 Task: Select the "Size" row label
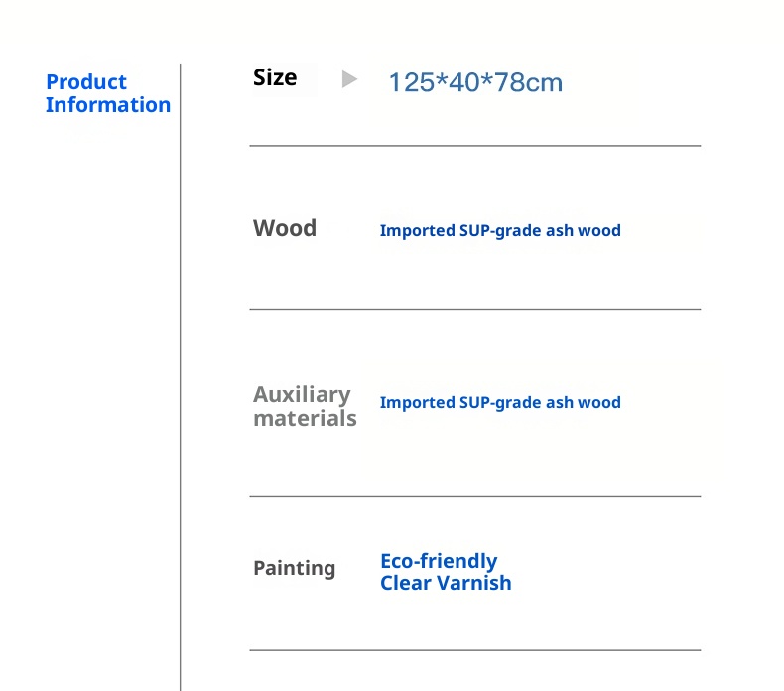tap(275, 77)
